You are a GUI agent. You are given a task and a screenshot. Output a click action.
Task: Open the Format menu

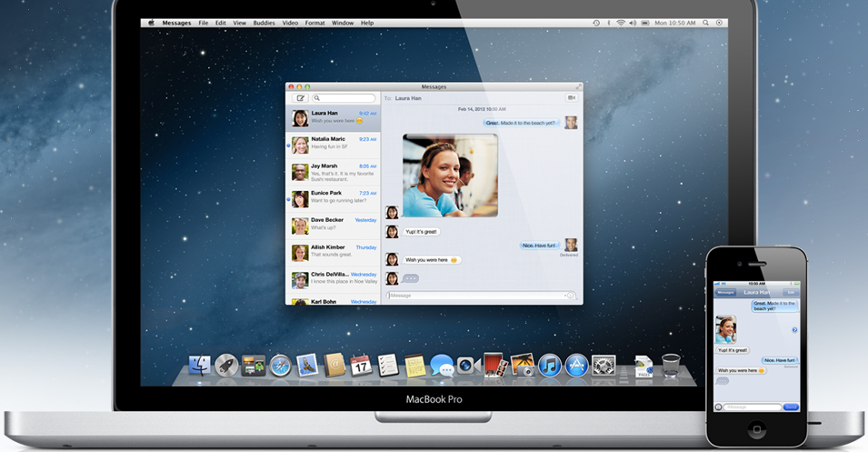314,22
